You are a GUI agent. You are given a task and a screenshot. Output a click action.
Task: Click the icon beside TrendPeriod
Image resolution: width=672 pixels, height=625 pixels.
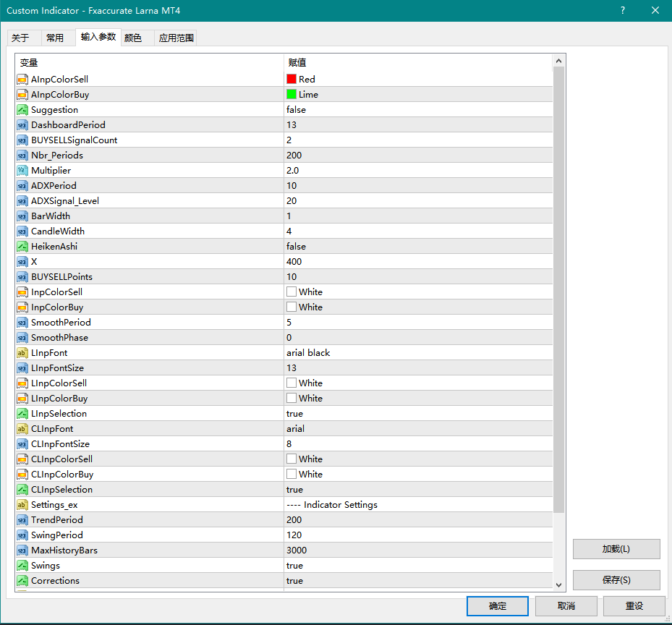click(22, 520)
